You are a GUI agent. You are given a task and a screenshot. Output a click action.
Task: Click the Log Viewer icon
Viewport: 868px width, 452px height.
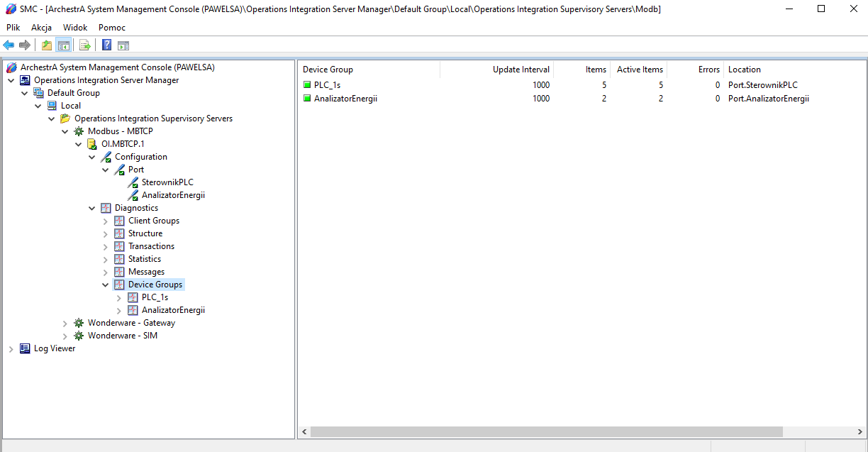pyautogui.click(x=26, y=348)
